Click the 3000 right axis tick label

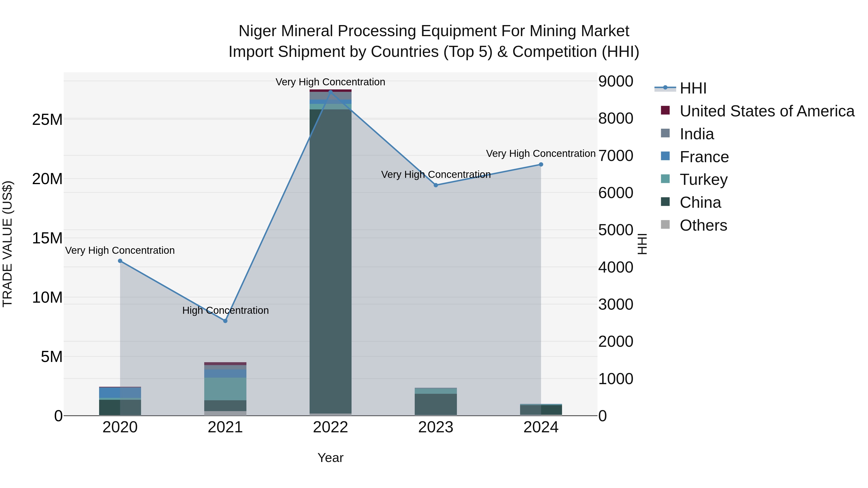click(616, 304)
